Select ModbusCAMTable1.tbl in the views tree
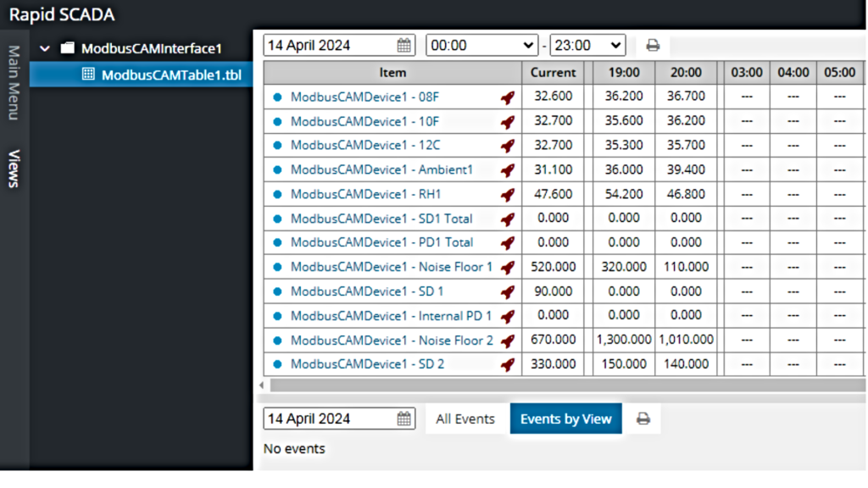 pyautogui.click(x=171, y=75)
